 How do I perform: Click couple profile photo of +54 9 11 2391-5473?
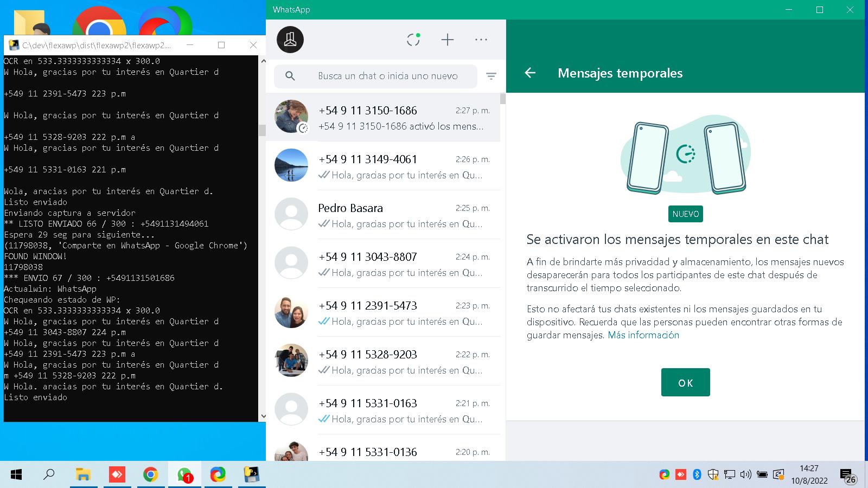[291, 312]
